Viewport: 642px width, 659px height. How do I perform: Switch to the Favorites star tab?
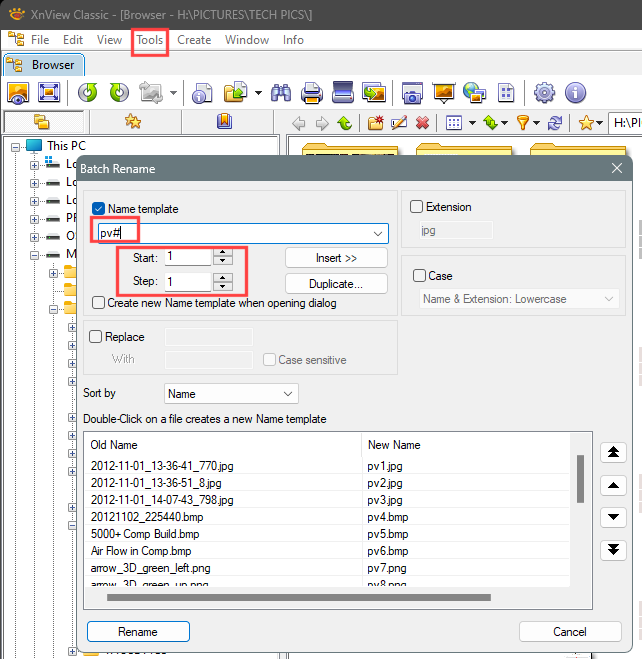click(133, 122)
